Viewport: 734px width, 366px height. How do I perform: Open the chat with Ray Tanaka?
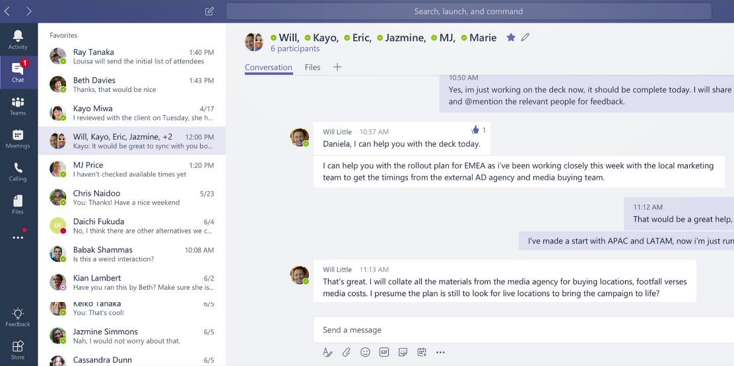point(132,56)
